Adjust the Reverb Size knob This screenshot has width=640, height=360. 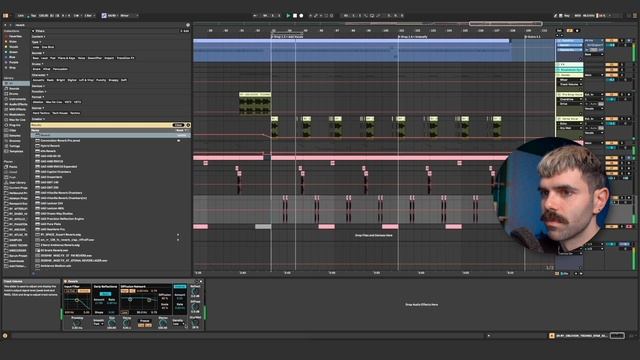pyautogui.click(x=111, y=324)
